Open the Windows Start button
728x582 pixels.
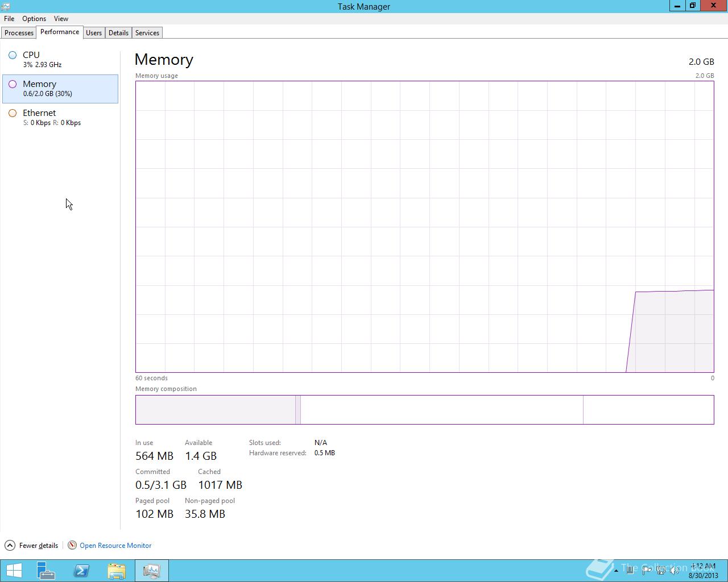pyautogui.click(x=14, y=571)
